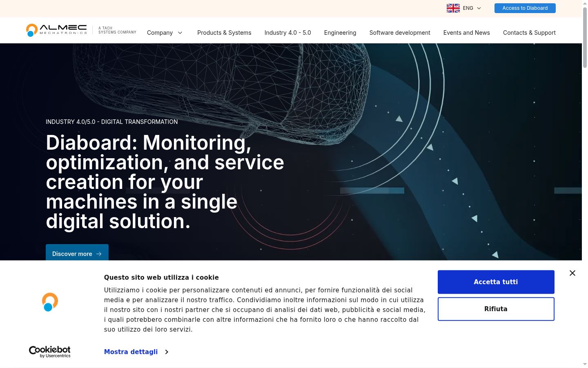The height and width of the screenshot is (368, 588).
Task: Open the Contacts & Support menu
Action: coord(529,33)
